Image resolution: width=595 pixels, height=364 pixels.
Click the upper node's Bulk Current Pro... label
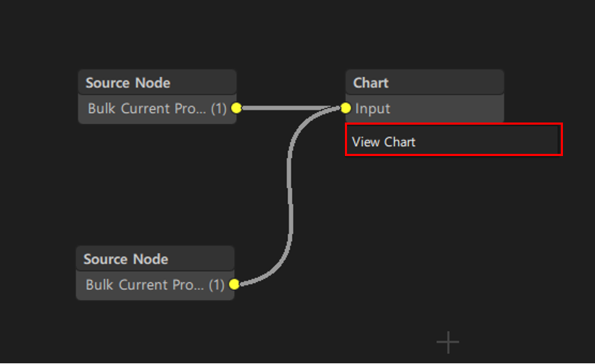coord(148,109)
